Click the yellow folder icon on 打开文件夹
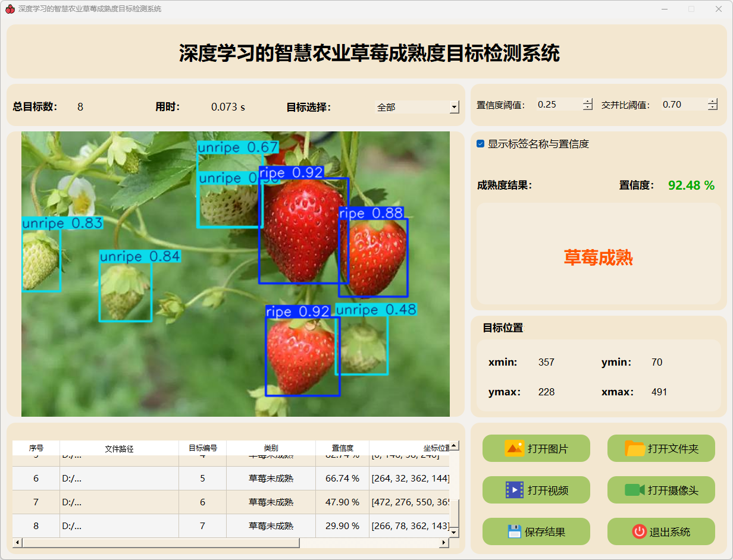 click(635, 448)
